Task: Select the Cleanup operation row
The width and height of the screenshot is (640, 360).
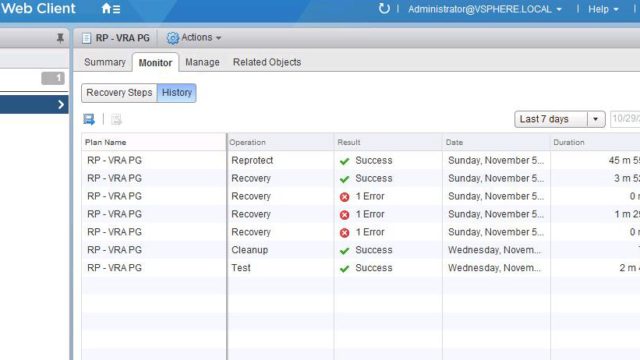Action: pyautogui.click(x=361, y=250)
